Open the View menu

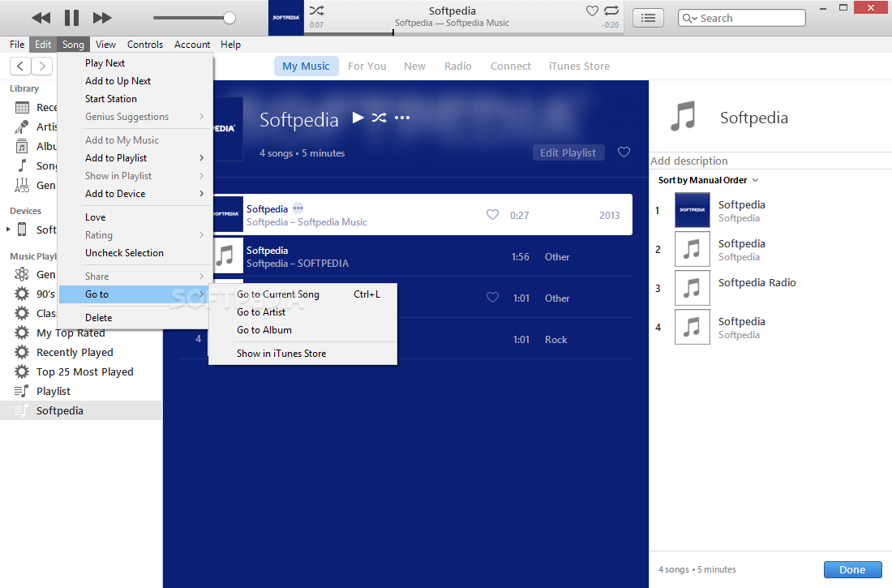(x=105, y=45)
